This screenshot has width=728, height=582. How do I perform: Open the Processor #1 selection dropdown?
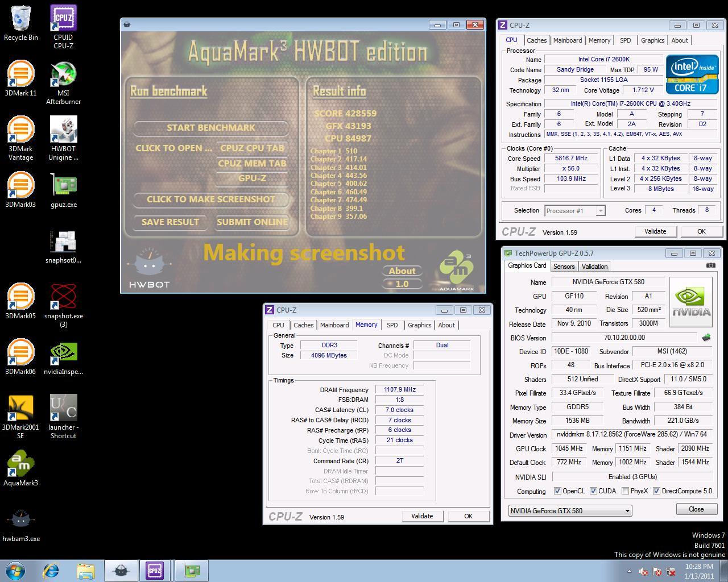point(574,211)
